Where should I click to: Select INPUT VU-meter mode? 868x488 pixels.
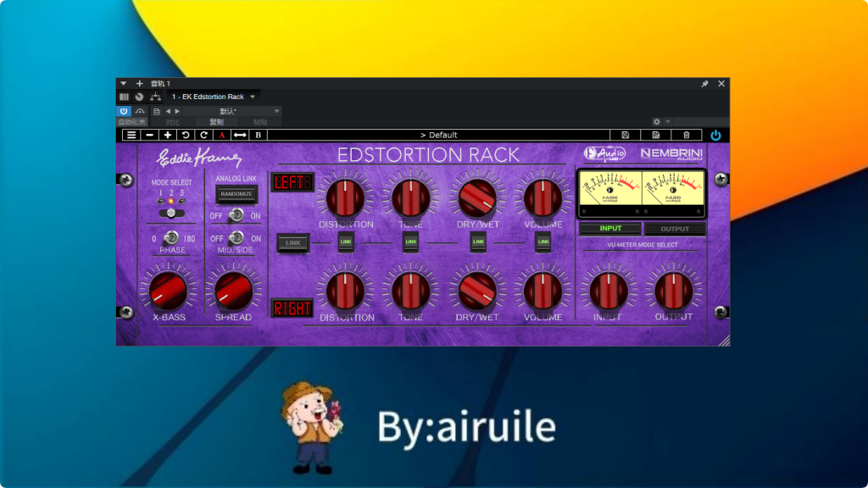click(x=610, y=229)
